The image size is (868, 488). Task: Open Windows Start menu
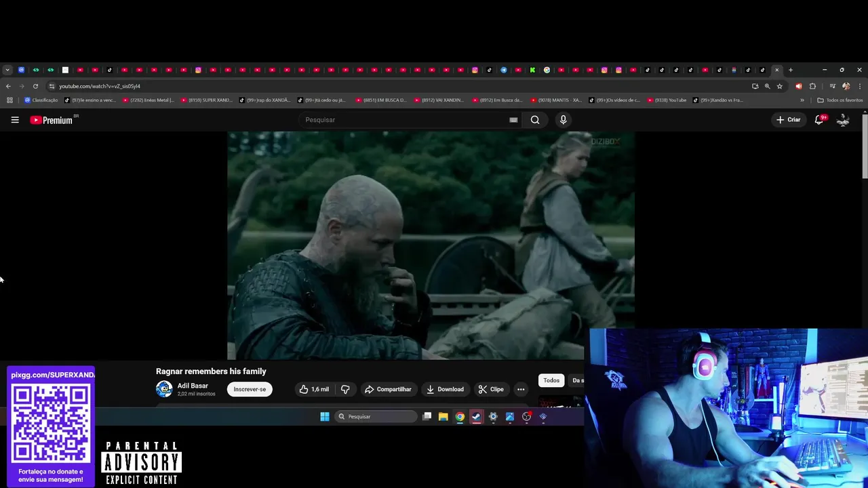[325, 417]
